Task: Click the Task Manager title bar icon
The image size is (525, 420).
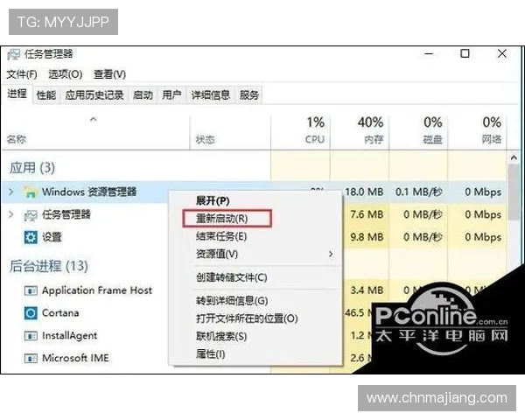Action: (13, 54)
